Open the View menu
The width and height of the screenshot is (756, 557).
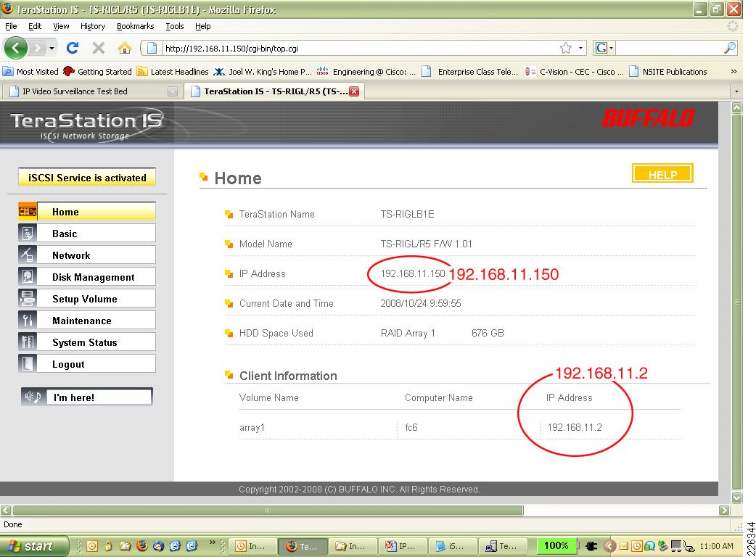61,26
